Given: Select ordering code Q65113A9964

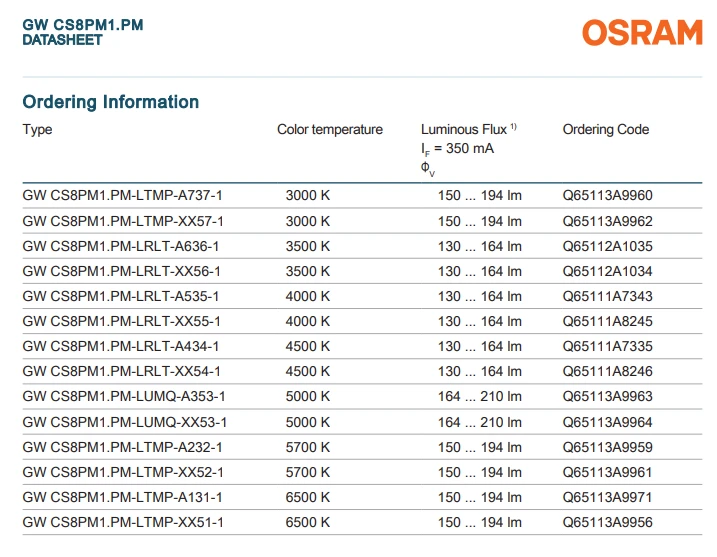Looking at the screenshot, I should pyautogui.click(x=607, y=422).
